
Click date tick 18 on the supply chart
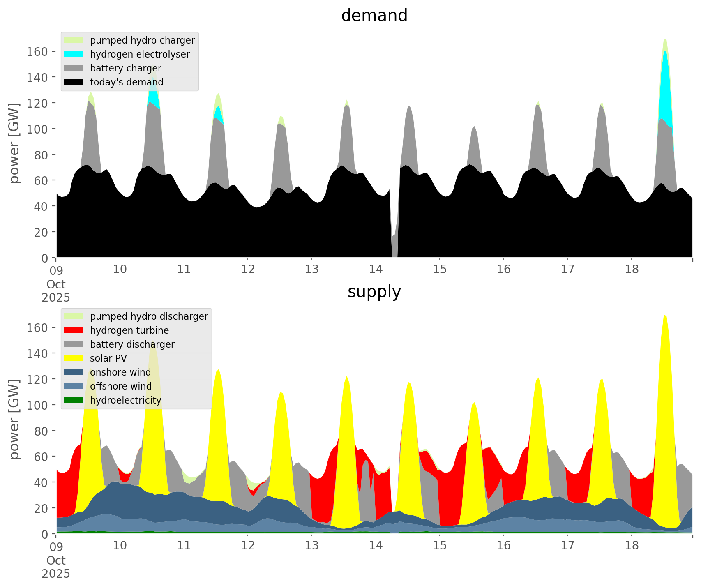(632, 546)
